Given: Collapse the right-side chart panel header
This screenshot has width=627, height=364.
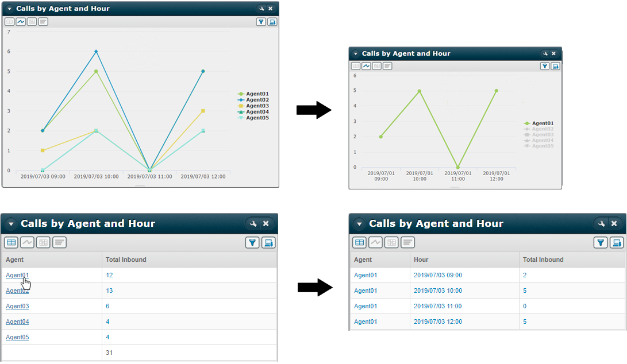Looking at the screenshot, I should click(x=356, y=53).
